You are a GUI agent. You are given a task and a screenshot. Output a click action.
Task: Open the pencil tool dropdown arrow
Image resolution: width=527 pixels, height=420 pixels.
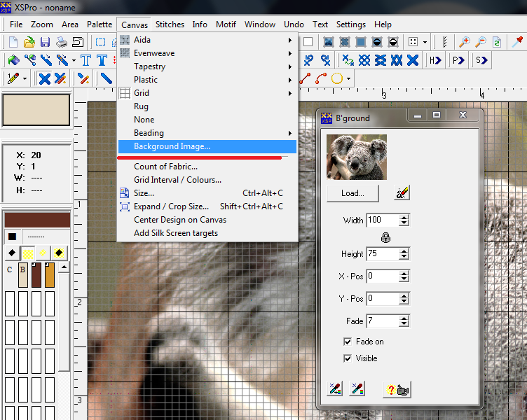click(x=25, y=78)
